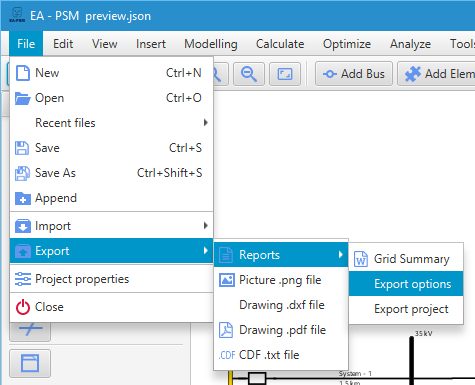The width and height of the screenshot is (475, 385).
Task: Click the New file icon
Action: click(23, 73)
